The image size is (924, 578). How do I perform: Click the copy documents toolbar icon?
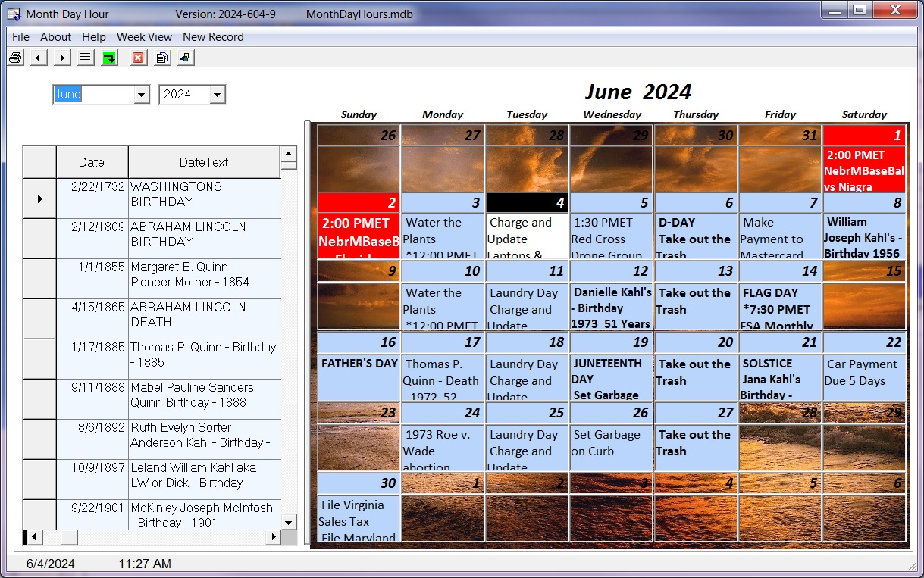[x=161, y=58]
